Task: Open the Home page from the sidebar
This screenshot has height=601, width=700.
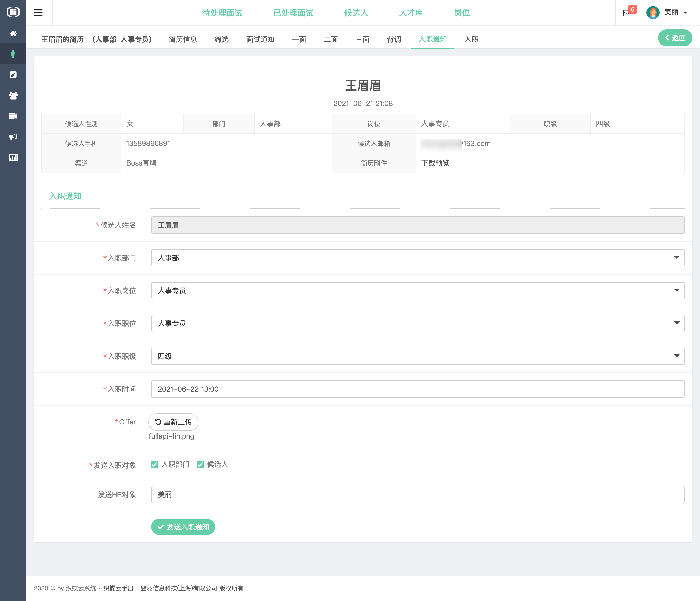Action: [13, 33]
